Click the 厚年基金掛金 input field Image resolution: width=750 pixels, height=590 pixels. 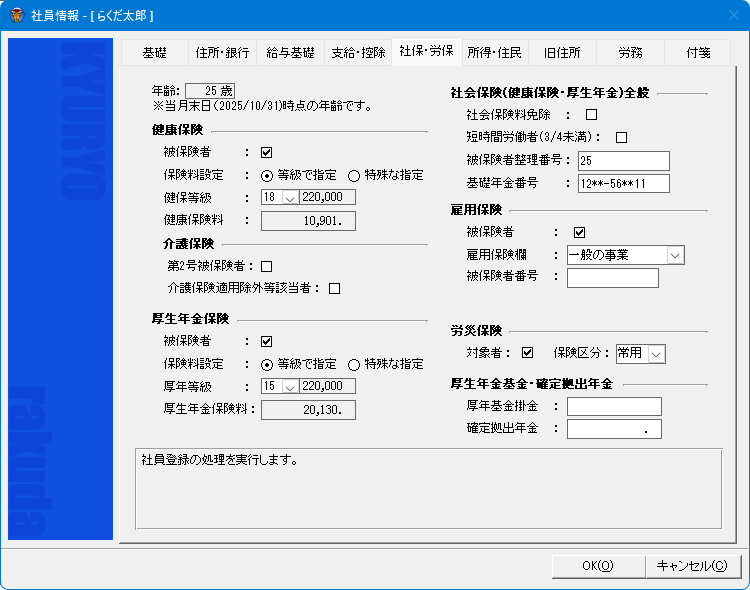click(x=614, y=406)
